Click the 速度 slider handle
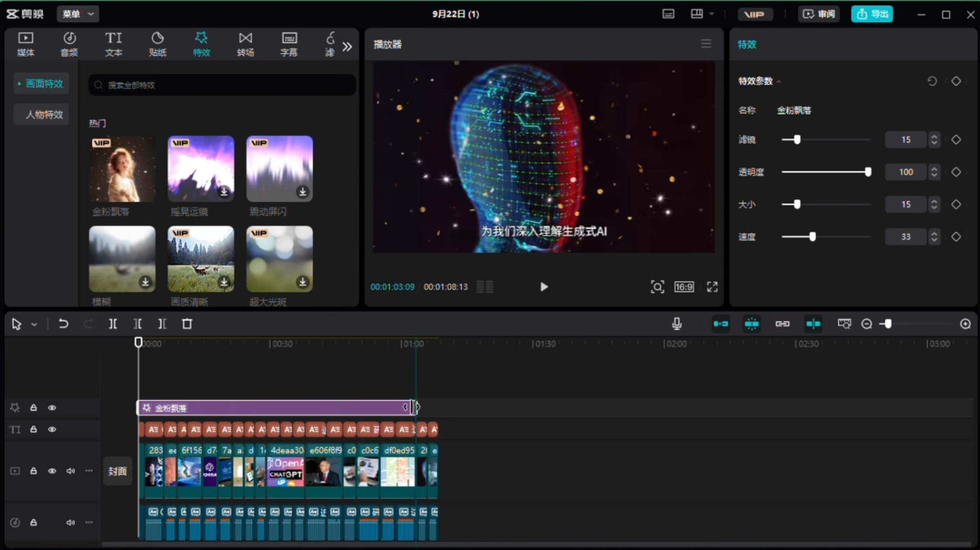Image resolution: width=980 pixels, height=550 pixels. point(812,237)
